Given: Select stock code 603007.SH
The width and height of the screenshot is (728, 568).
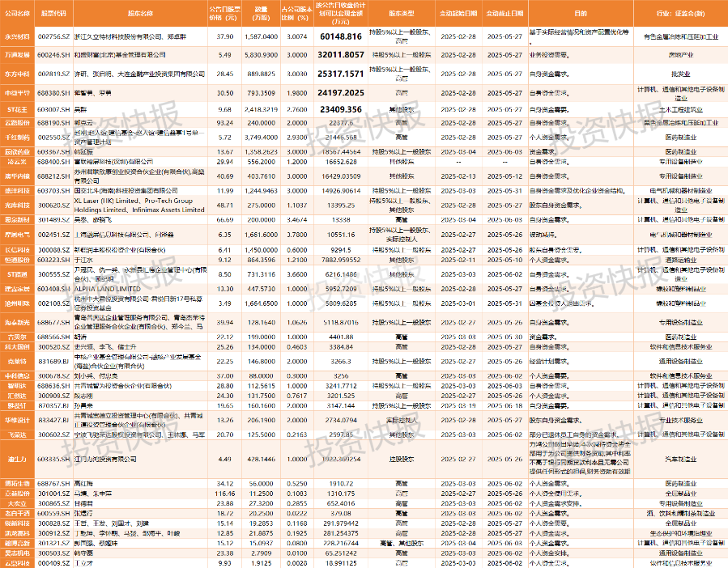Looking at the screenshot, I should (x=54, y=109).
